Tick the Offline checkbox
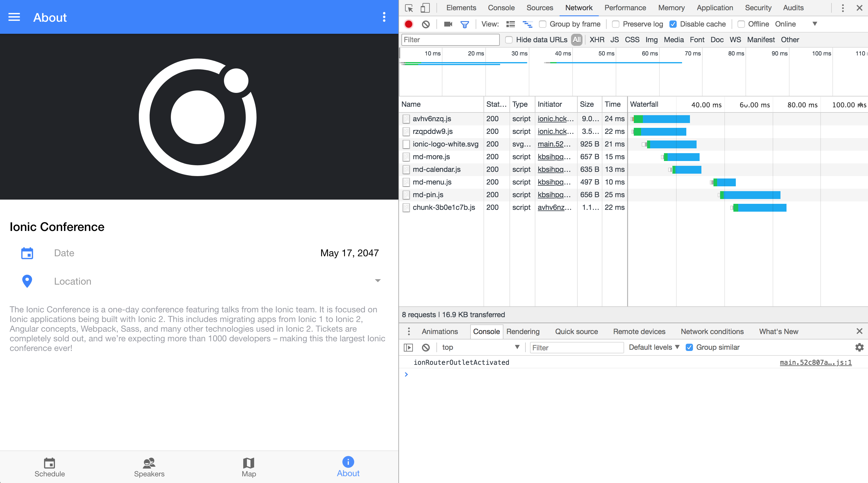This screenshot has width=868, height=483. coord(741,24)
